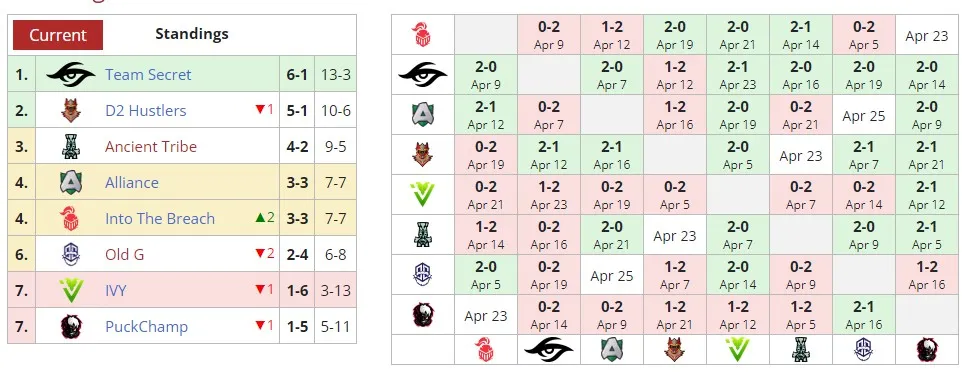Open the Team Secret team link
Image resolution: width=962 pixels, height=380 pixels.
(x=148, y=74)
